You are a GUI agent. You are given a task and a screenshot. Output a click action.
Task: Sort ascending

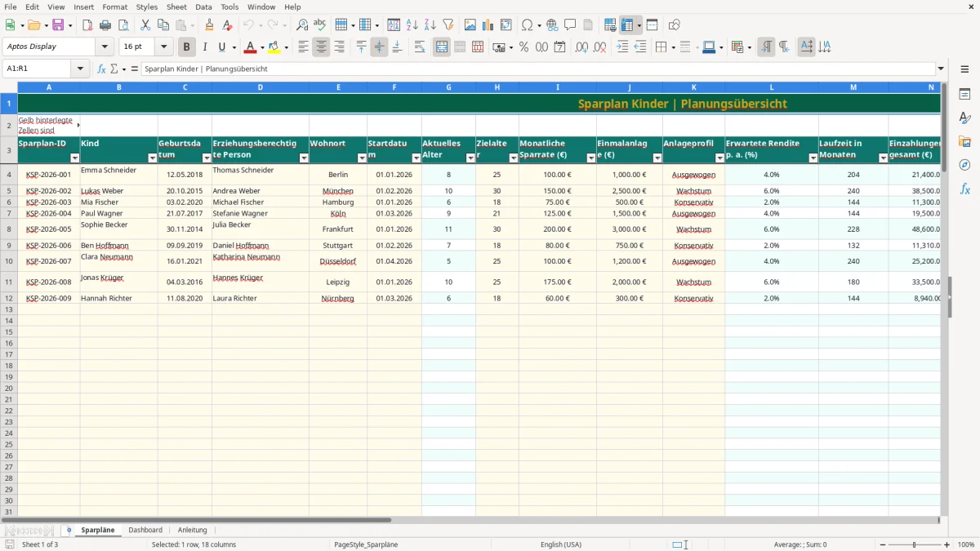[x=412, y=25]
